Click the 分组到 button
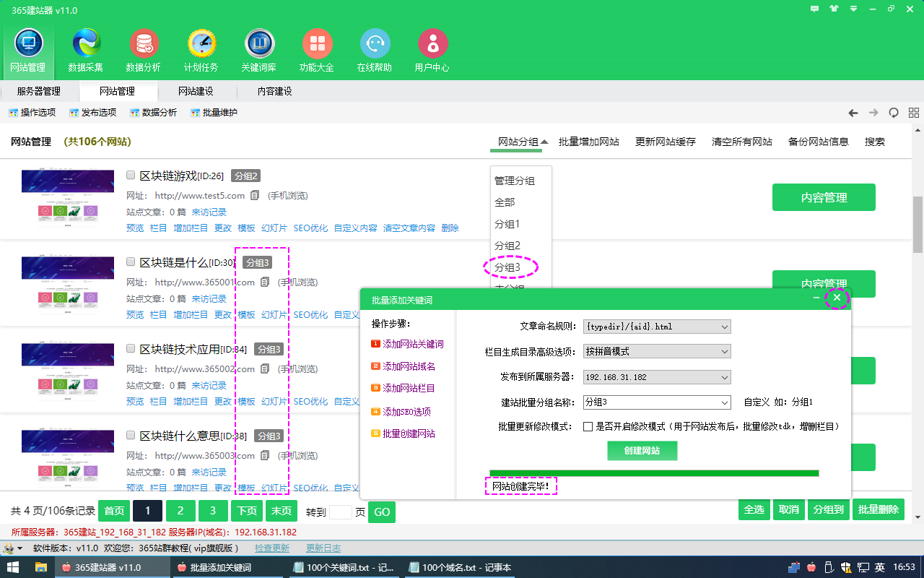Viewport: 924px width, 578px height. pyautogui.click(x=828, y=510)
